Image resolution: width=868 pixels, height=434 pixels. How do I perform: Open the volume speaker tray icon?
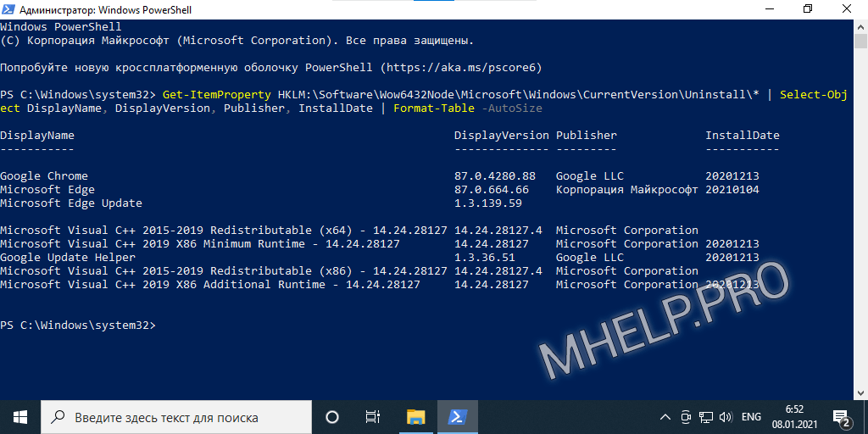tap(724, 417)
